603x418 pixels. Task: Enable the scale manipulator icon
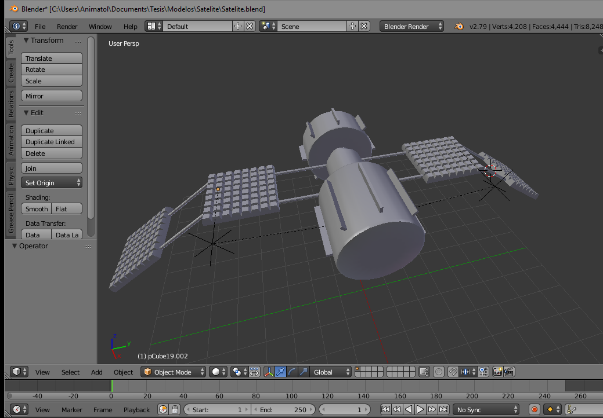click(x=303, y=372)
